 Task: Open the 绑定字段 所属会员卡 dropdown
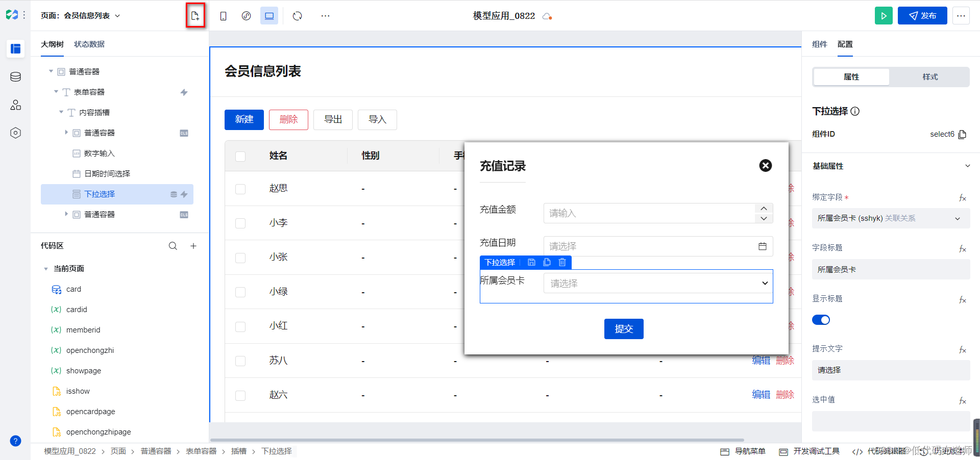[891, 218]
